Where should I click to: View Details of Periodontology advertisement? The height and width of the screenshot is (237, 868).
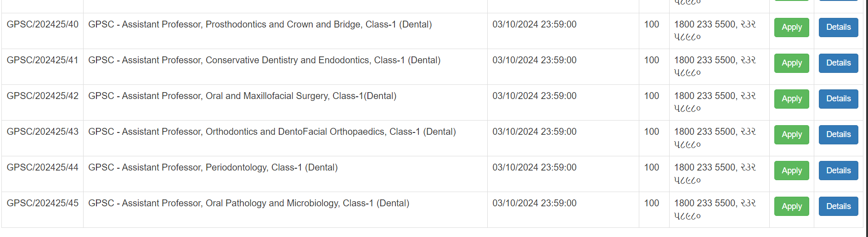(x=838, y=171)
